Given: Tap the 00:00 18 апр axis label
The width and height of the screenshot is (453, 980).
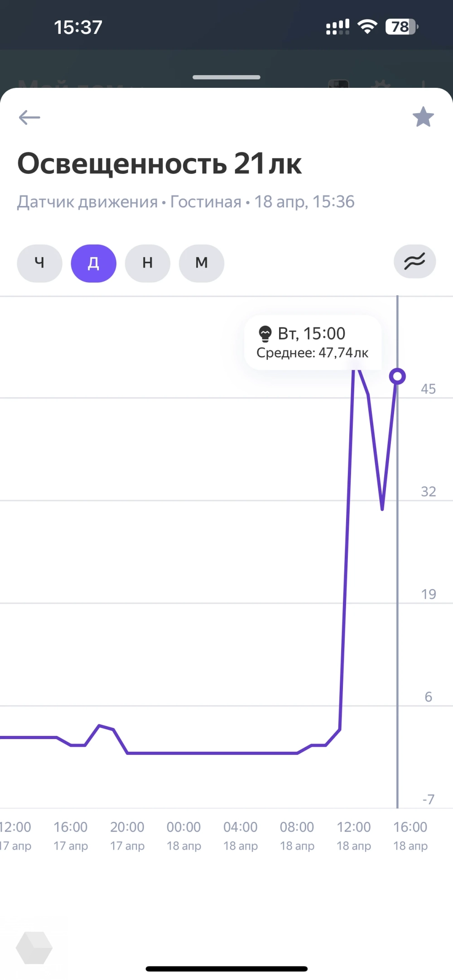Looking at the screenshot, I should pyautogui.click(x=183, y=836).
